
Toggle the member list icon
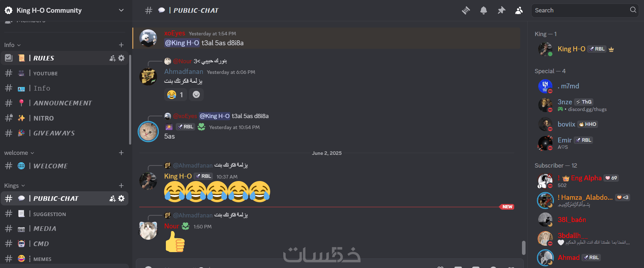pos(519,11)
